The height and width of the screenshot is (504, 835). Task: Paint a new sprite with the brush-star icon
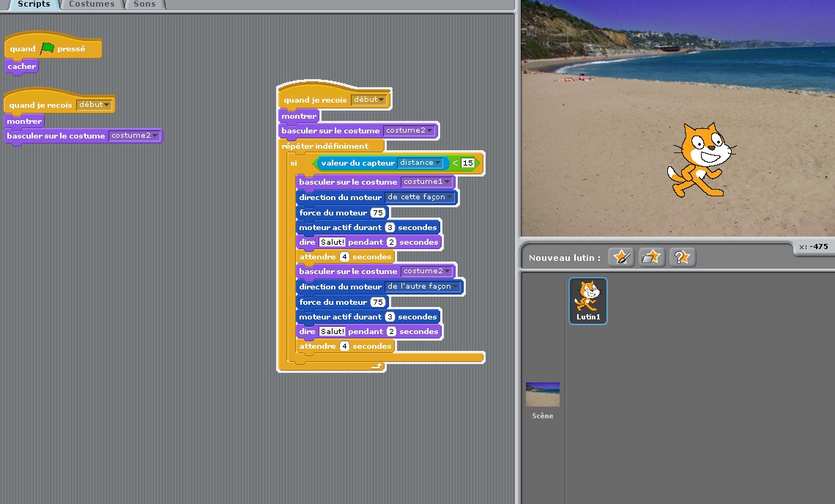click(x=621, y=257)
